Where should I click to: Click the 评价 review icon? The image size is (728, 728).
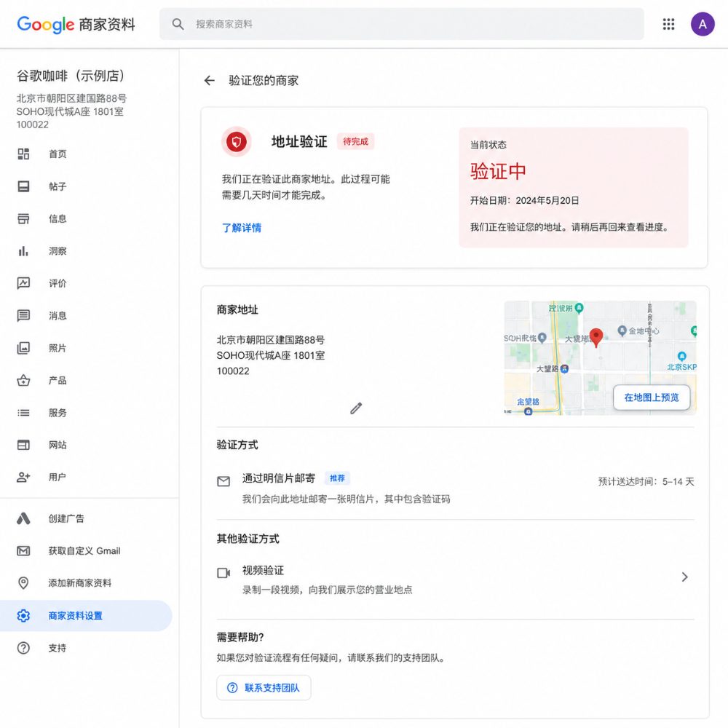[x=23, y=283]
